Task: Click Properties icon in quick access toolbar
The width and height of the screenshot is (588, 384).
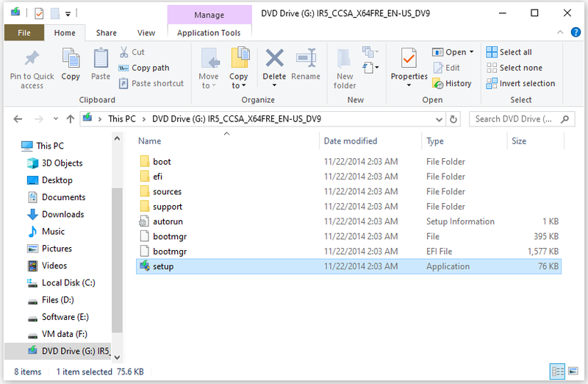Action: pos(39,14)
